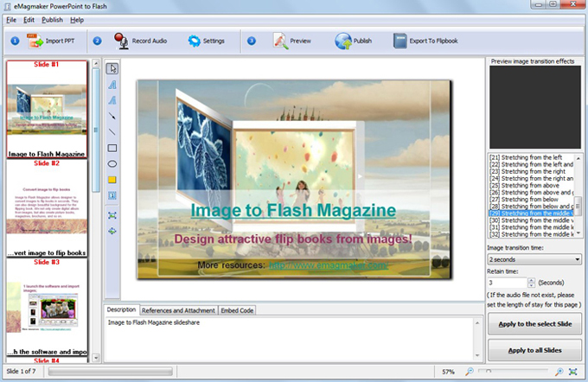This screenshot has width=588, height=382.
Task: Click the step 1 blue circle badge
Action: pos(15,41)
